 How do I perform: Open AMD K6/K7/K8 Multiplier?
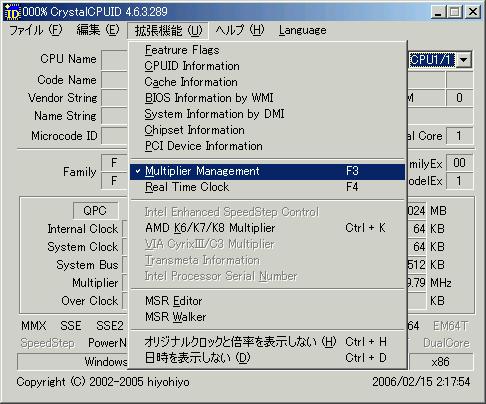point(268,228)
